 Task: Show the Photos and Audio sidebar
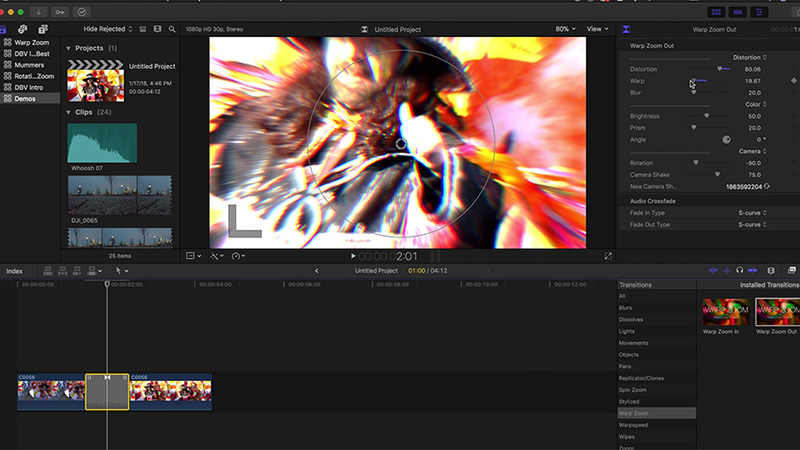point(23,30)
